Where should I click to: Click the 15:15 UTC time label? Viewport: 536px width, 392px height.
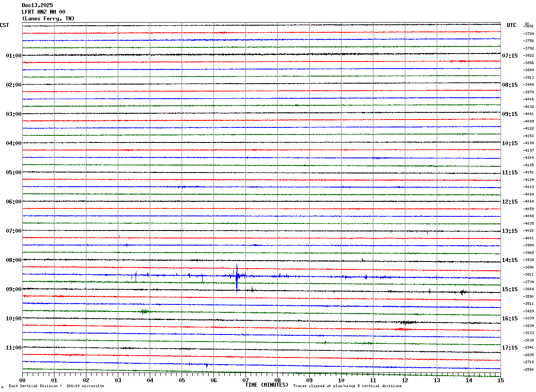click(x=510, y=289)
